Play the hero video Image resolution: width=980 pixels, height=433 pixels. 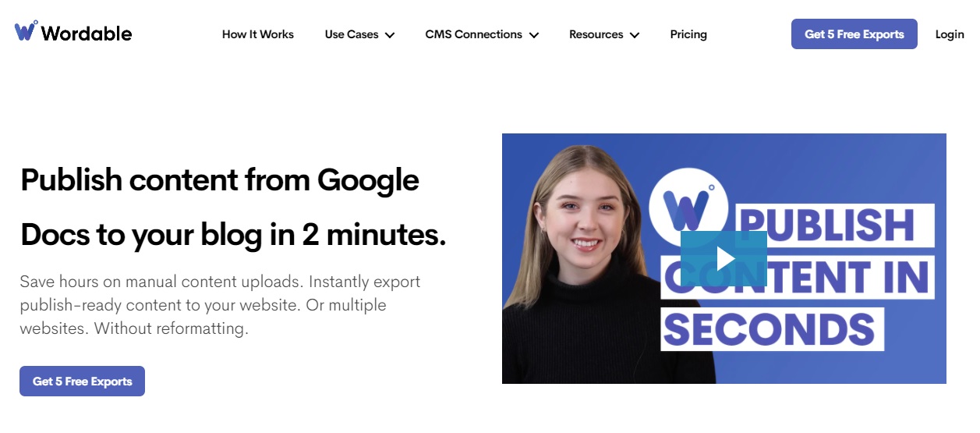point(724,258)
